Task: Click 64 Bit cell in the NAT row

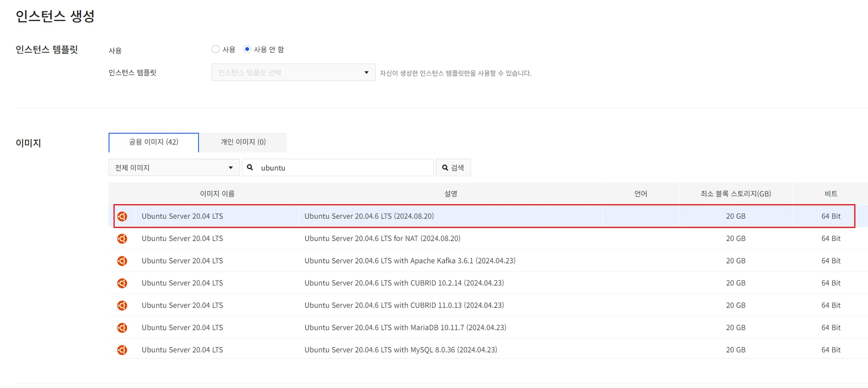Action: pyautogui.click(x=831, y=238)
